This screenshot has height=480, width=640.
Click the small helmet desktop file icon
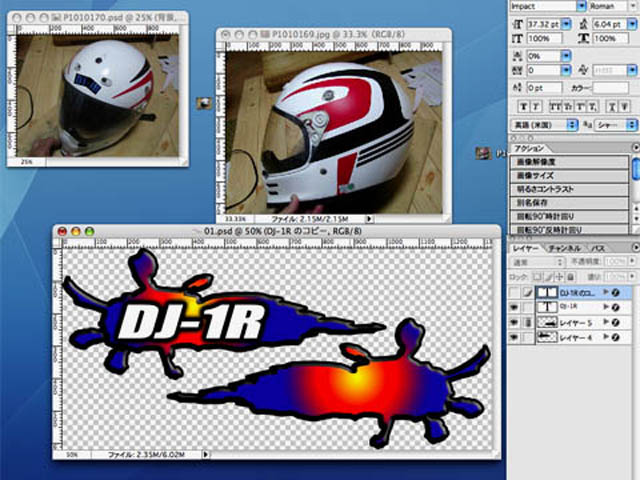pyautogui.click(x=204, y=103)
